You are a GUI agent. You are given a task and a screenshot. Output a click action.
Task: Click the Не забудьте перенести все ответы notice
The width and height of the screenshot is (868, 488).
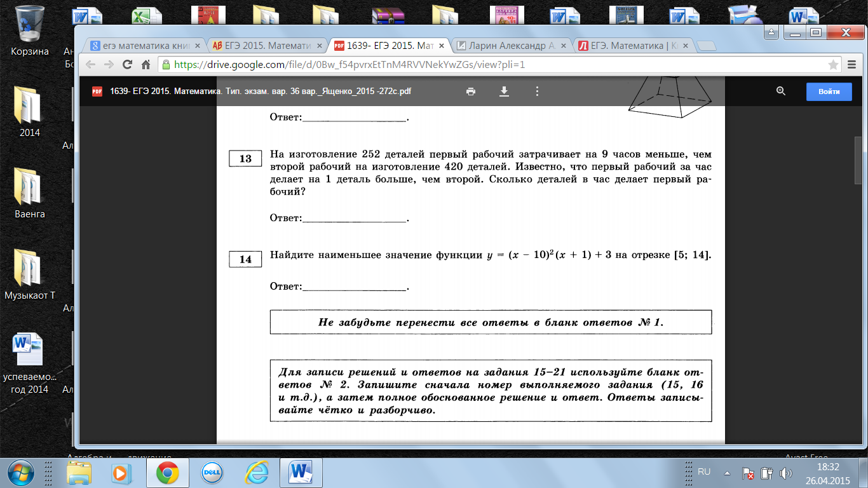[x=491, y=322]
